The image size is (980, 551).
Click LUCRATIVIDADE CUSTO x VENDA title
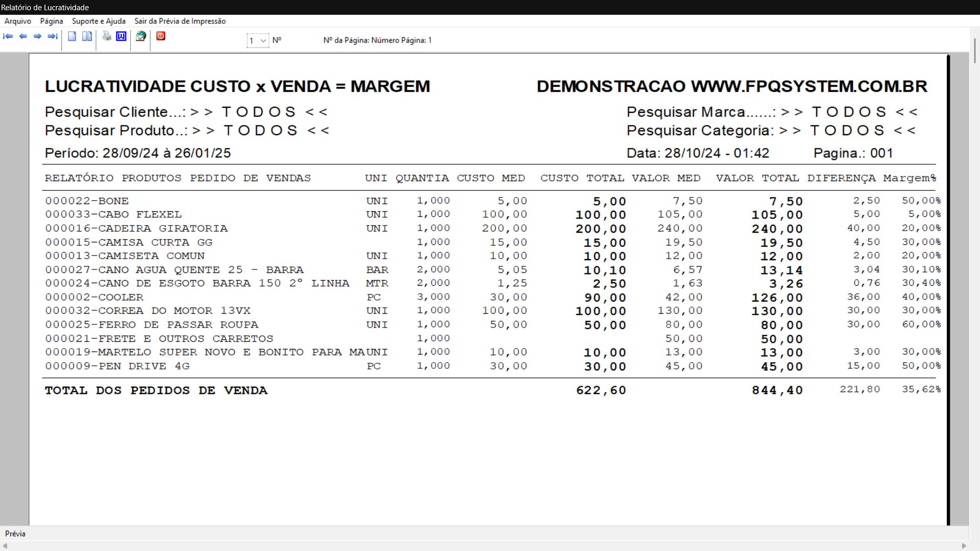237,86
